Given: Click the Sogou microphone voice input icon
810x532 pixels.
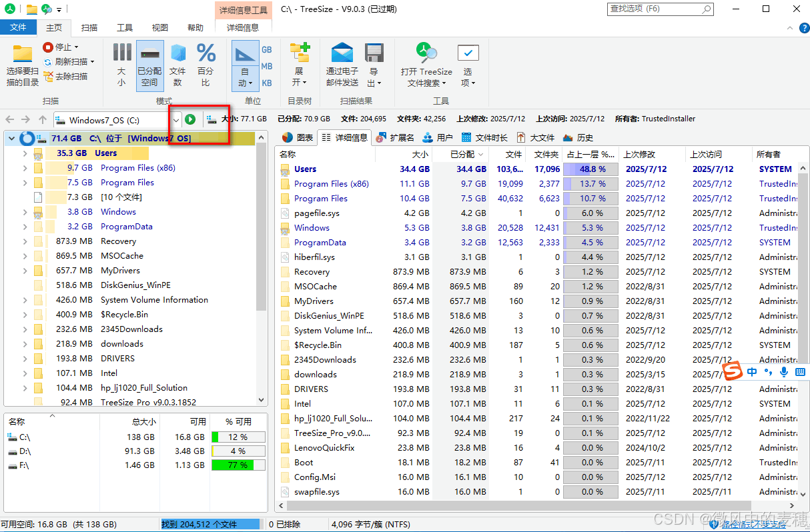Looking at the screenshot, I should (x=783, y=372).
